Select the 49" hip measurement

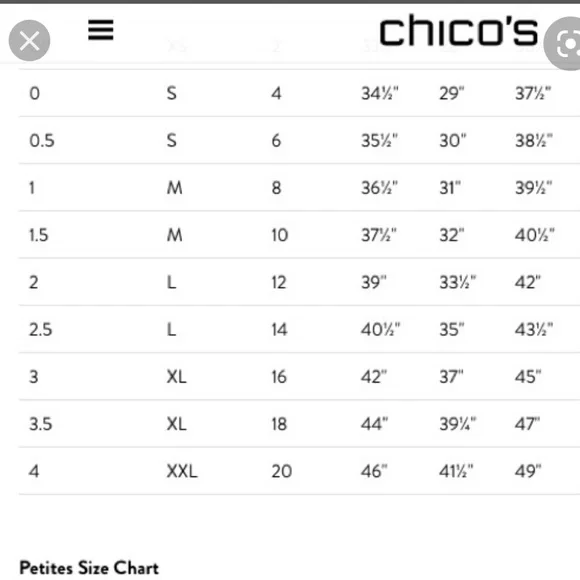coord(528,471)
